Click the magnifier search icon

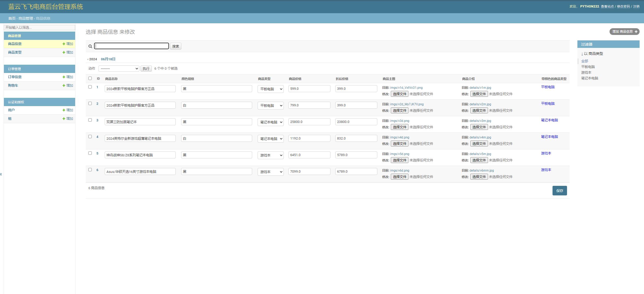90,46
